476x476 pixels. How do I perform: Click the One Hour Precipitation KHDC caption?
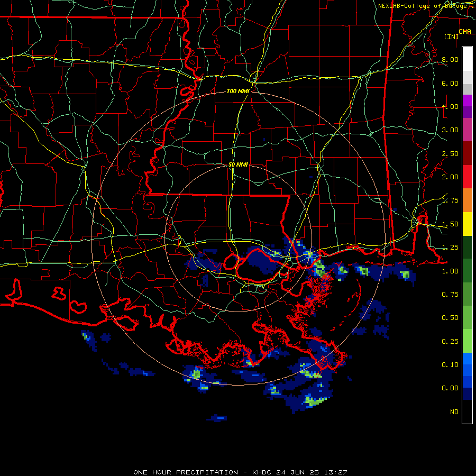(240, 472)
